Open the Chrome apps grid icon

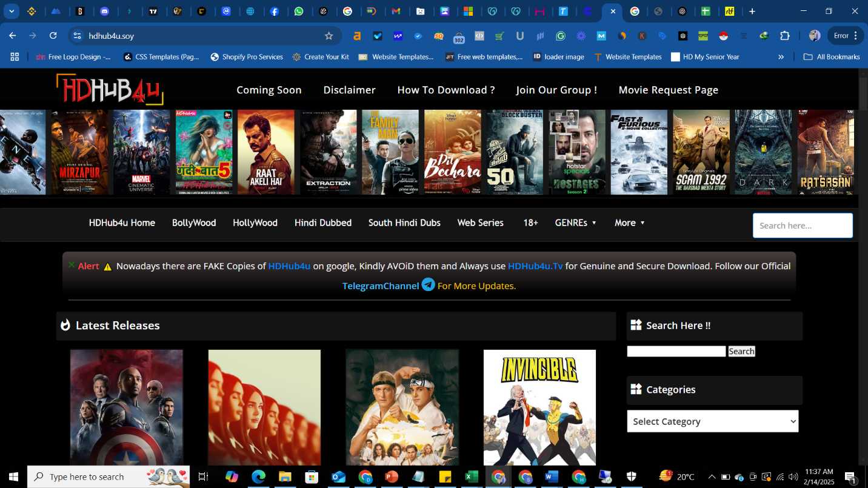click(x=15, y=56)
